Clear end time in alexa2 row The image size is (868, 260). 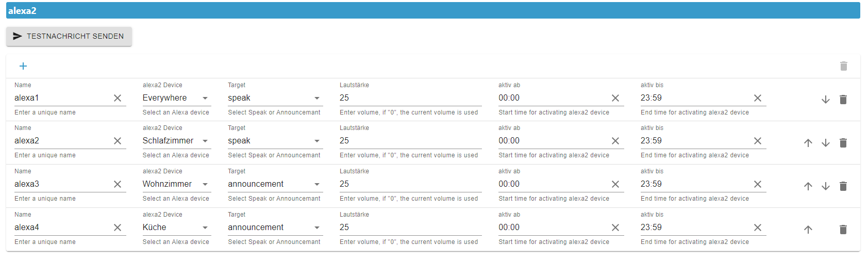coord(758,141)
